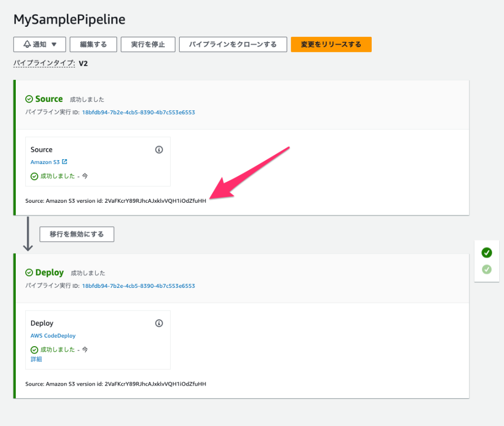504x426 pixels.
Task: Follow the Amazon S3 provider link
Action: pos(45,162)
